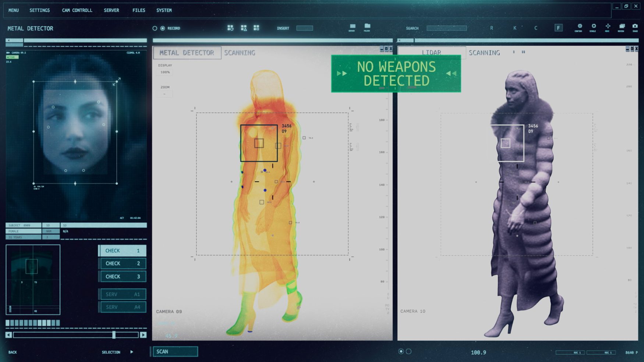Toggle the boxed F filter button

558,28
